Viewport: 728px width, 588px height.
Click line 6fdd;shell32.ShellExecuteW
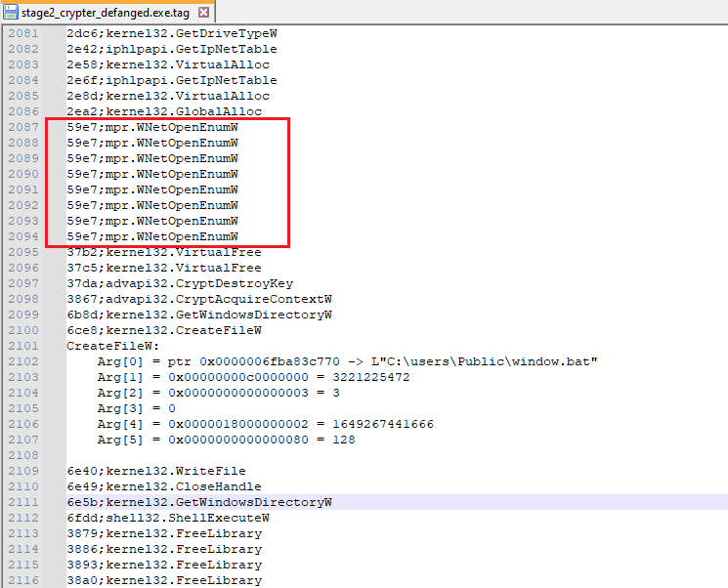[168, 518]
